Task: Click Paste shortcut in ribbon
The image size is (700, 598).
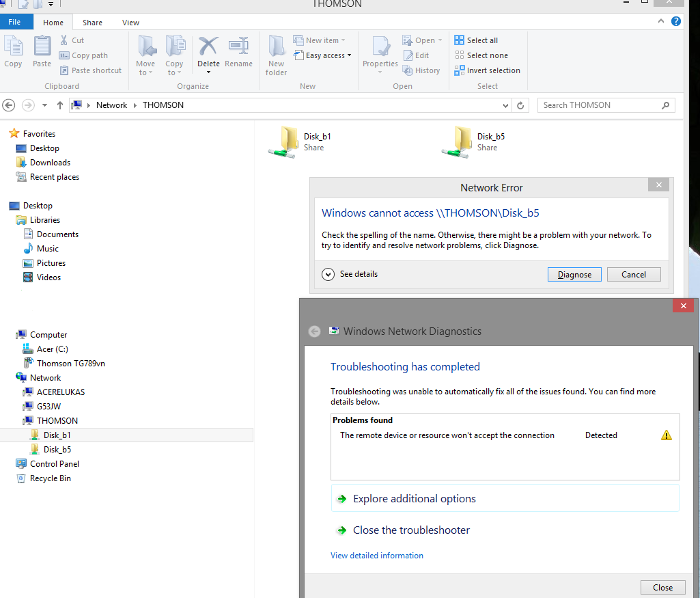Action: coord(91,70)
